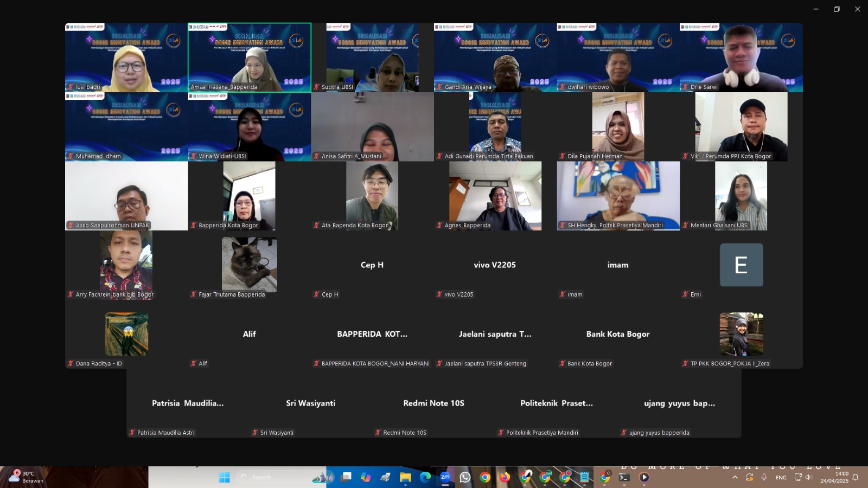Screen dimensions: 868x488
Task: Click the Task View taskbar icon
Action: [x=346, y=477]
